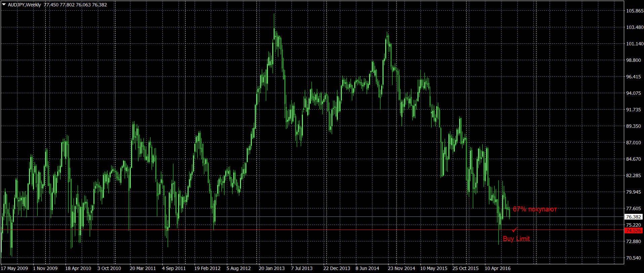The image size is (644, 273).
Task: Pick the 91.735 price scale label
Action: pyautogui.click(x=634, y=110)
